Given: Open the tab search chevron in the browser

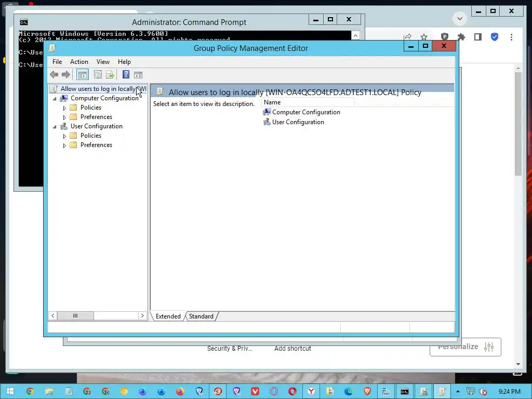Looking at the screenshot, I should [460, 18].
